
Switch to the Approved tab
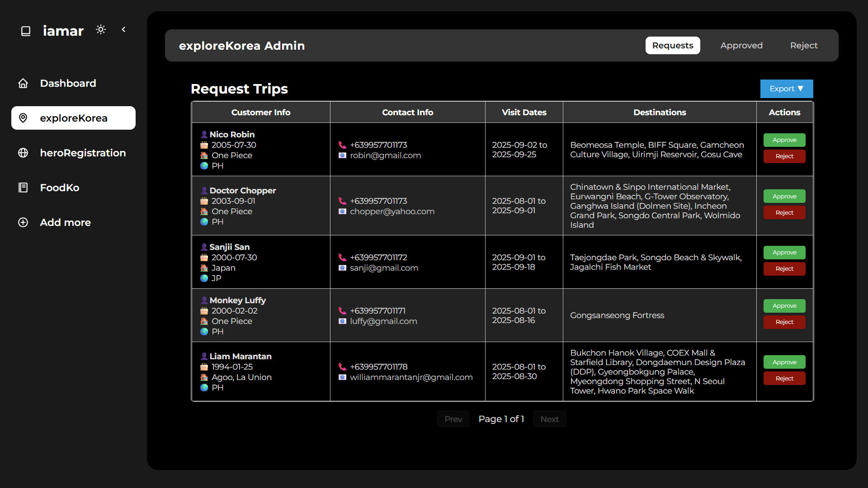(x=741, y=46)
